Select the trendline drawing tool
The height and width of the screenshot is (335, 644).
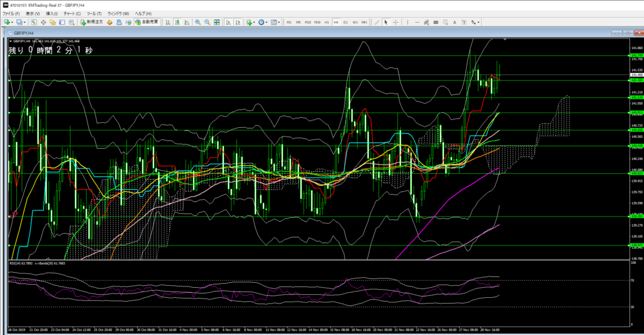(377, 22)
